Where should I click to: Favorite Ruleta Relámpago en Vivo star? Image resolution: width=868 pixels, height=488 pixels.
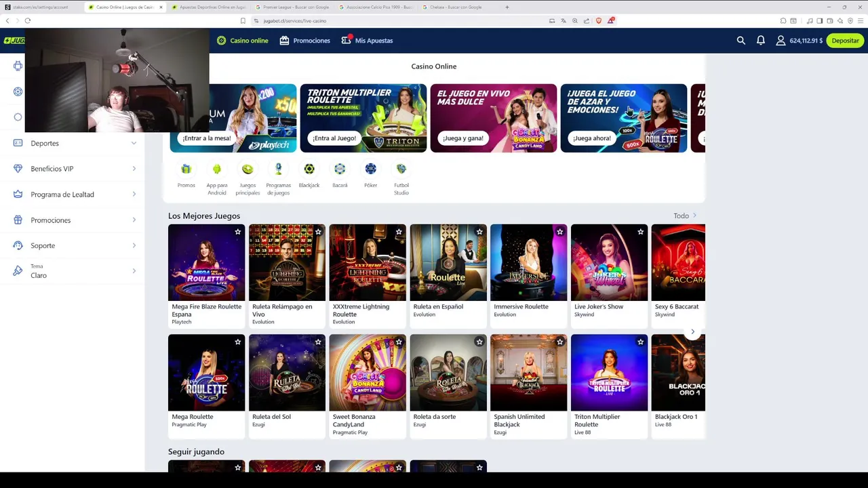[x=318, y=232]
